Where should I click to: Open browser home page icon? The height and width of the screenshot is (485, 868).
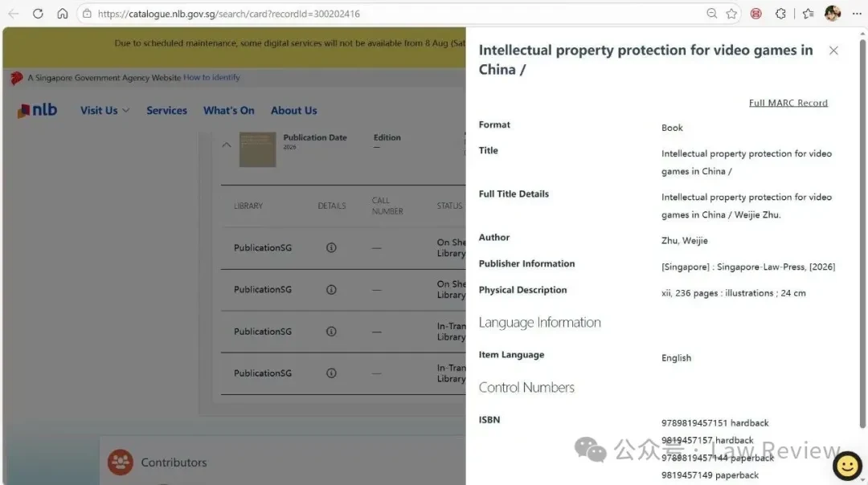click(63, 14)
